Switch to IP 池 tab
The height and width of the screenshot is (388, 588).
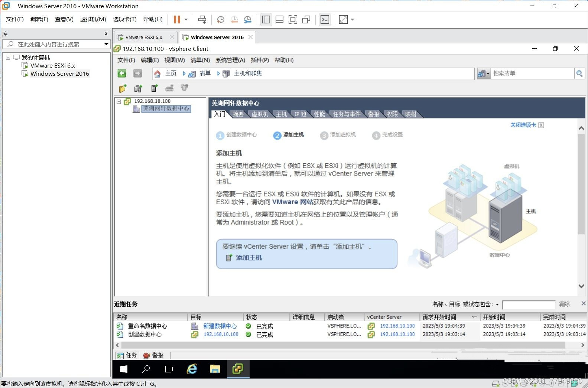pos(301,114)
